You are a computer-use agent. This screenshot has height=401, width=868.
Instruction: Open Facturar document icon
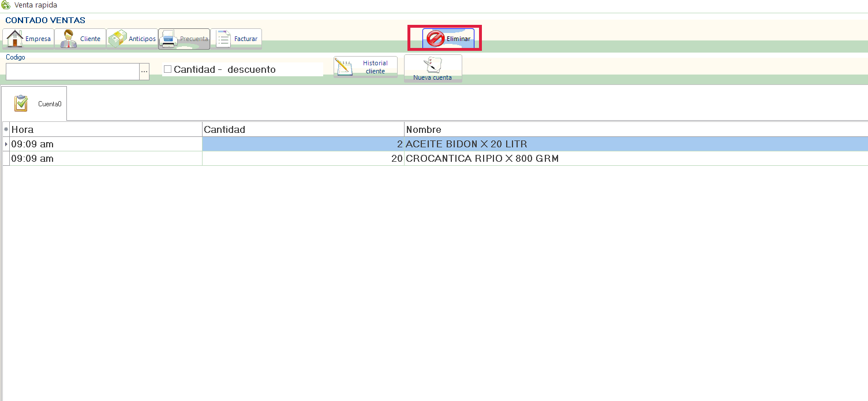pyautogui.click(x=223, y=39)
